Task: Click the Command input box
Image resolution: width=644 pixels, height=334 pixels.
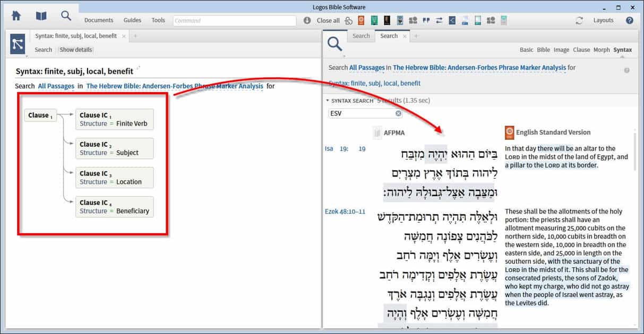Action: click(x=234, y=21)
